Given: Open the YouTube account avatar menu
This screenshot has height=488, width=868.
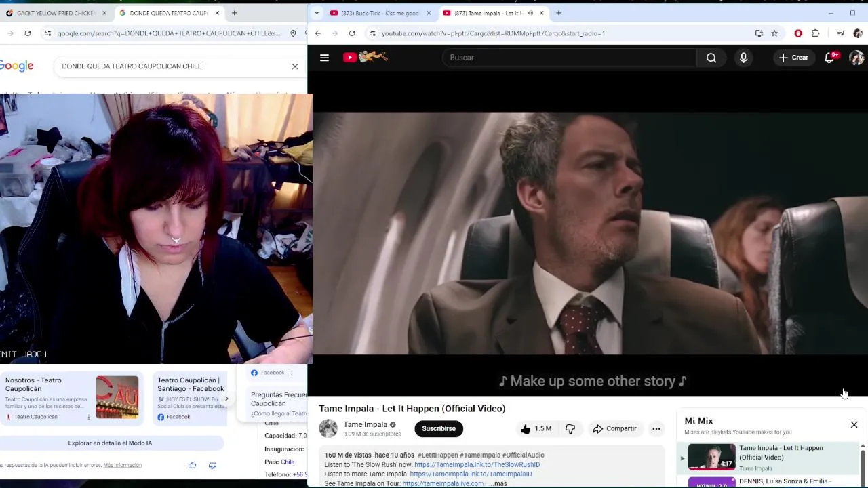Looking at the screenshot, I should pos(856,58).
